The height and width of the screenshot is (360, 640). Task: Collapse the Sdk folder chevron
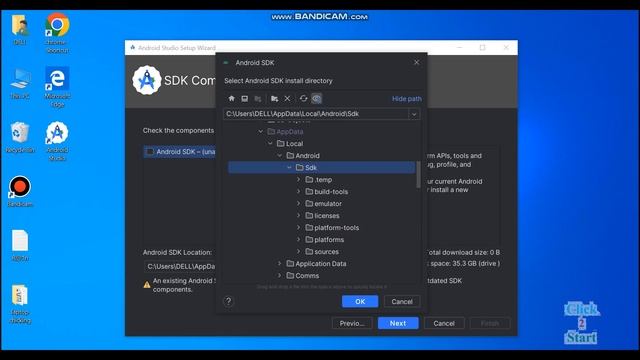(289, 167)
